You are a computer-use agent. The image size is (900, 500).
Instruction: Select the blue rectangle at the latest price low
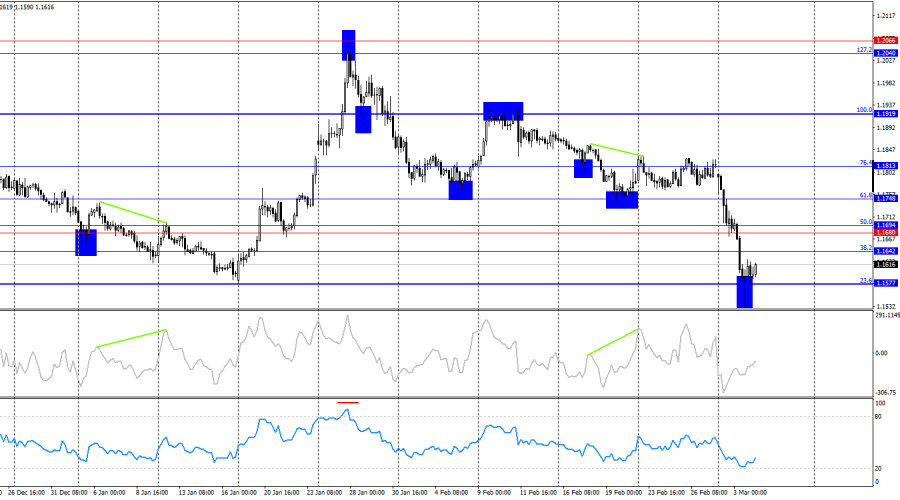[744, 292]
